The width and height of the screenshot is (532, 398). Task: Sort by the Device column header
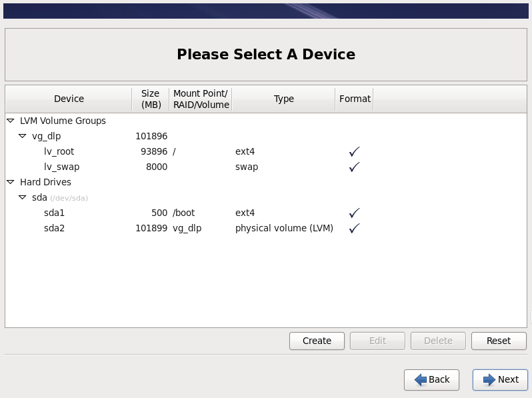click(x=69, y=99)
